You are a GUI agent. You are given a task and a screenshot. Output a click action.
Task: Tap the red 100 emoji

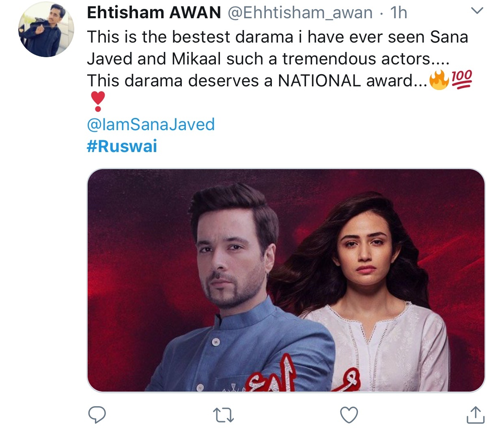coord(462,79)
